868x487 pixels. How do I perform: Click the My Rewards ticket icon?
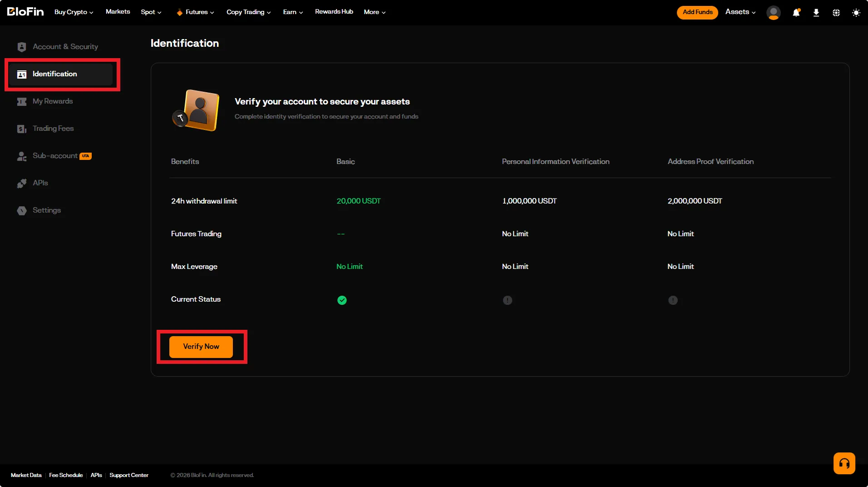pos(22,101)
